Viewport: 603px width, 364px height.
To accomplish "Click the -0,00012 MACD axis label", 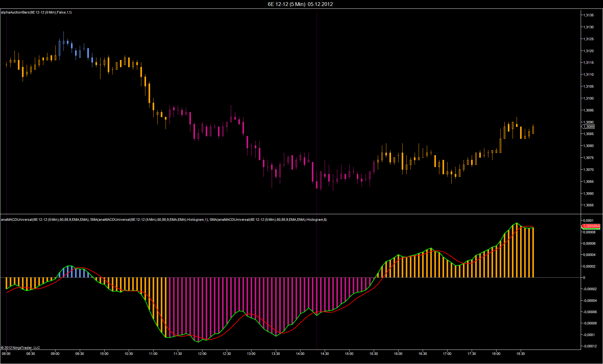I will pyautogui.click(x=589, y=346).
